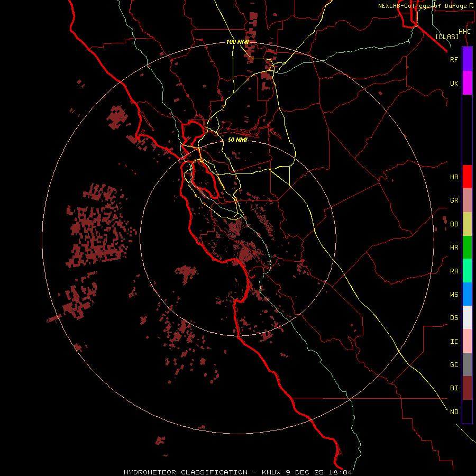The height and width of the screenshot is (476, 476).
Task: Click the brown BI legend color swatch
Action: coord(467,388)
